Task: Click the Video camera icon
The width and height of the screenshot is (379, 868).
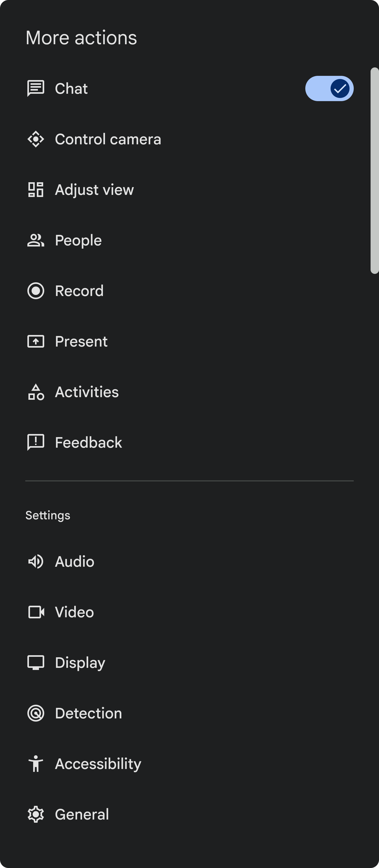Action: (36, 612)
